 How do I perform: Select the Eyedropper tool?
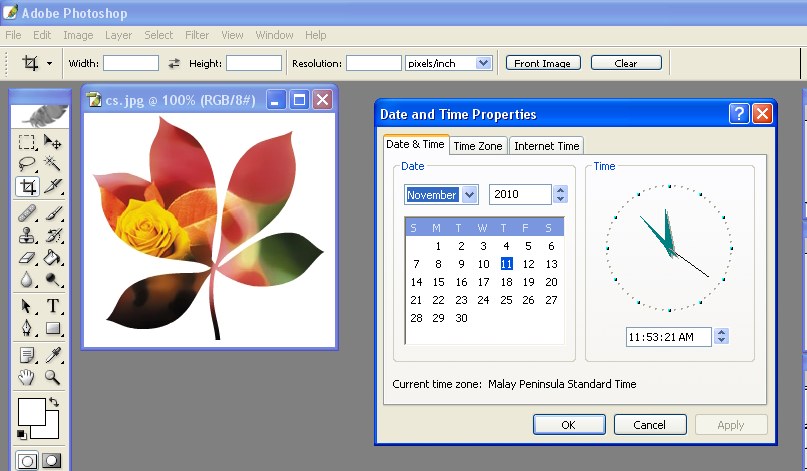(52, 355)
